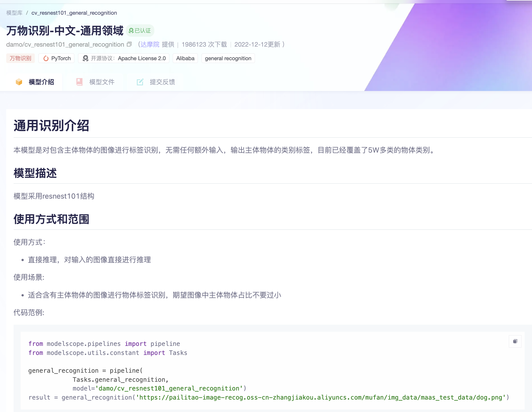
Task: Click the open-source license badge icon
Action: (85, 58)
